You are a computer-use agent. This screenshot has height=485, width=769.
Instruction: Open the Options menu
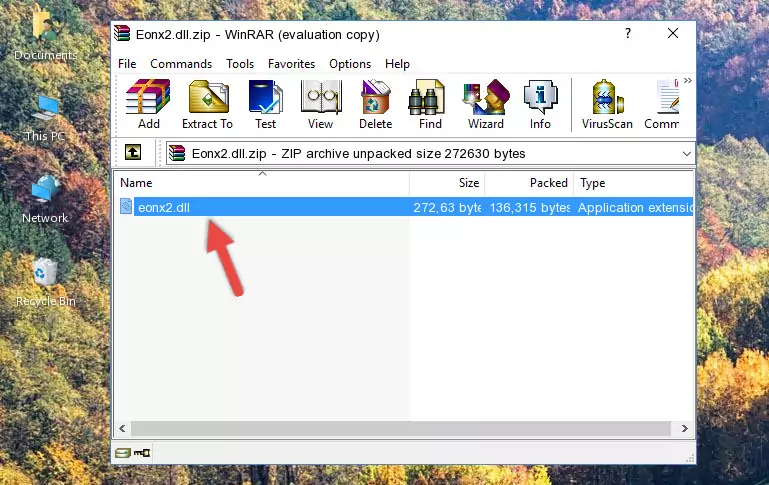(350, 64)
